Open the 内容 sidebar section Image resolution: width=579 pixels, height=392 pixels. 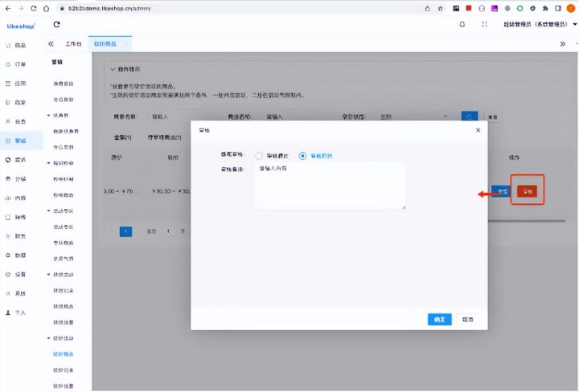tap(16, 198)
